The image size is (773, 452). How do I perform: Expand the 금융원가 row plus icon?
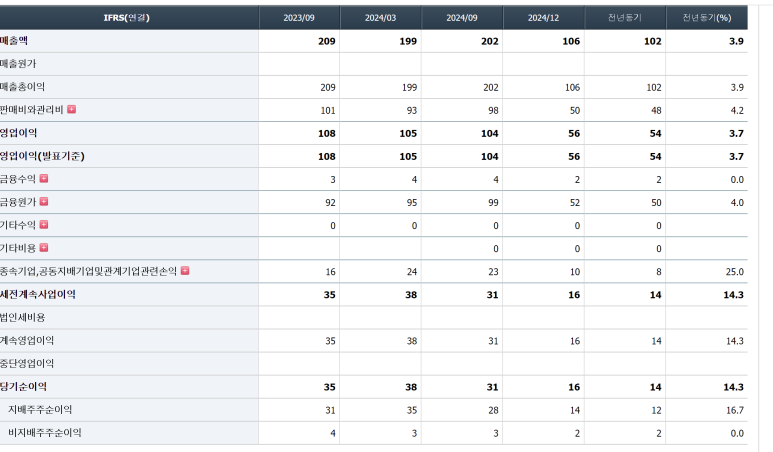(44, 202)
